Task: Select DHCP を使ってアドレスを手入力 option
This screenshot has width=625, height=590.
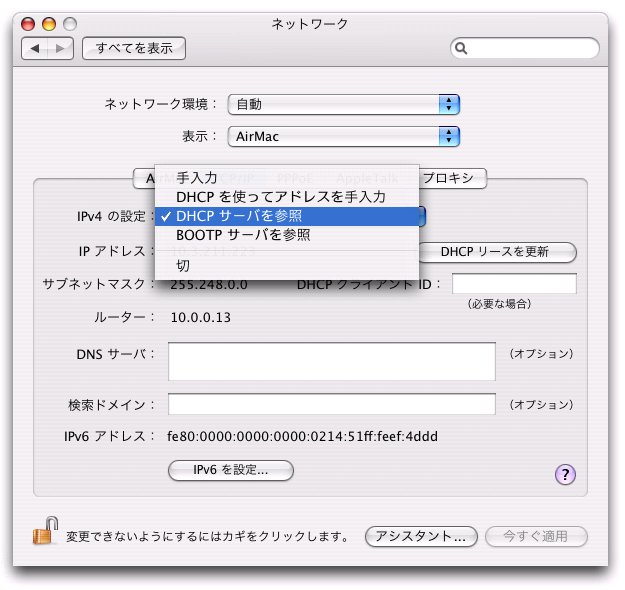Action: (280, 197)
